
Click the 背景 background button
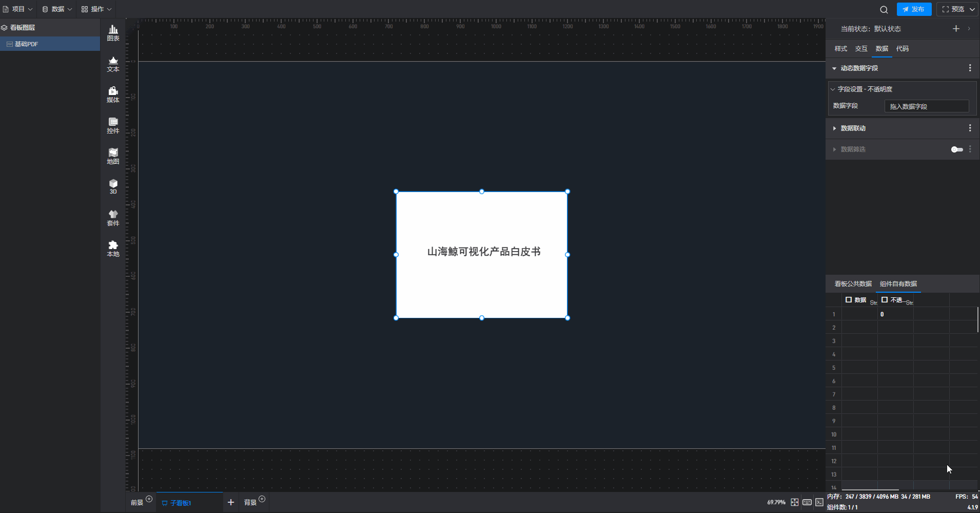250,503
